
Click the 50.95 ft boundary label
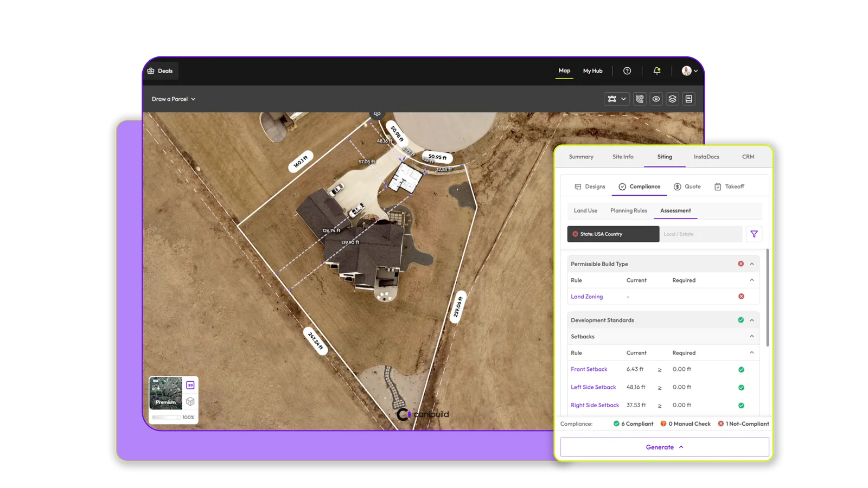437,157
